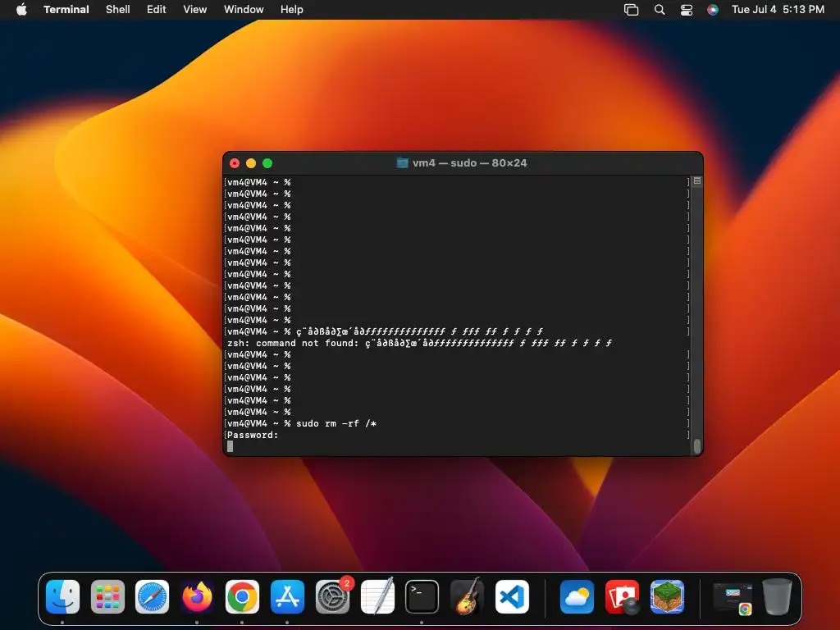The height and width of the screenshot is (630, 840).
Task: Open Control Center in menu bar
Action: 687,10
